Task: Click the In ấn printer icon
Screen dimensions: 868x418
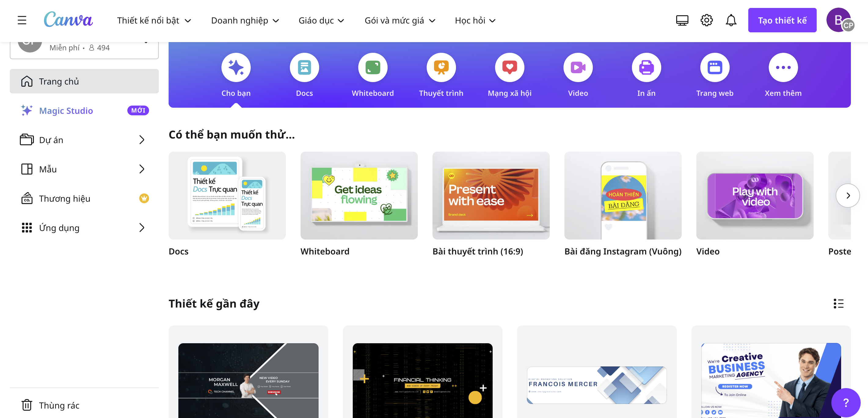Action: tap(646, 68)
